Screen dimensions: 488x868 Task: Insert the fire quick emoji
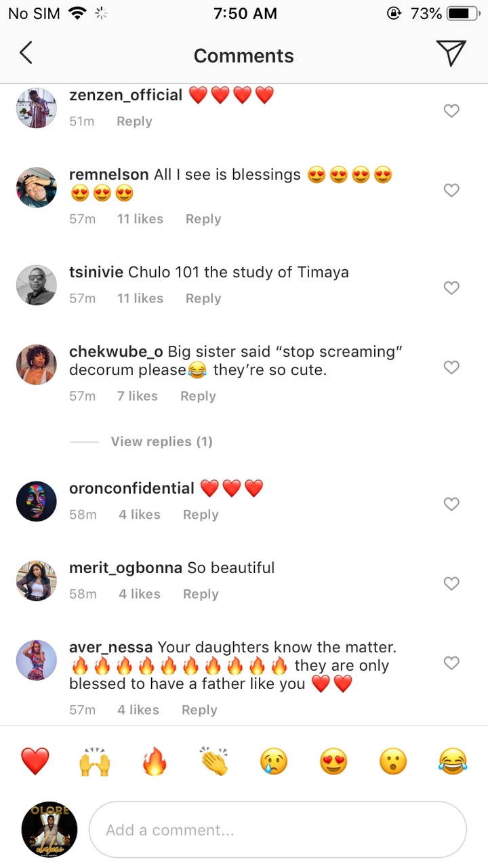[155, 762]
